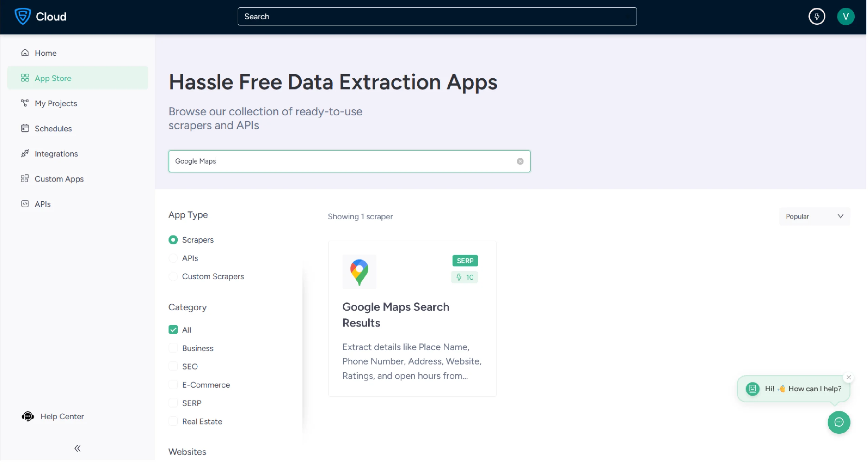Click the Integrations plug icon

point(25,153)
